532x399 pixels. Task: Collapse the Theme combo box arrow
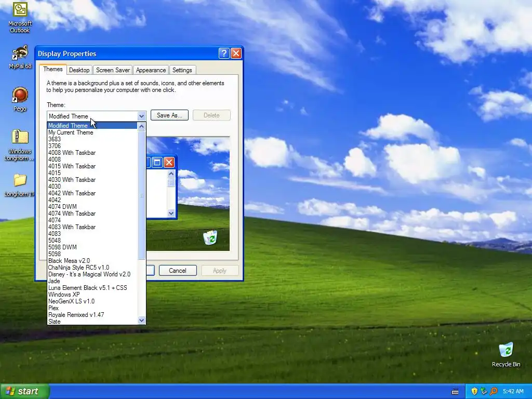click(141, 116)
